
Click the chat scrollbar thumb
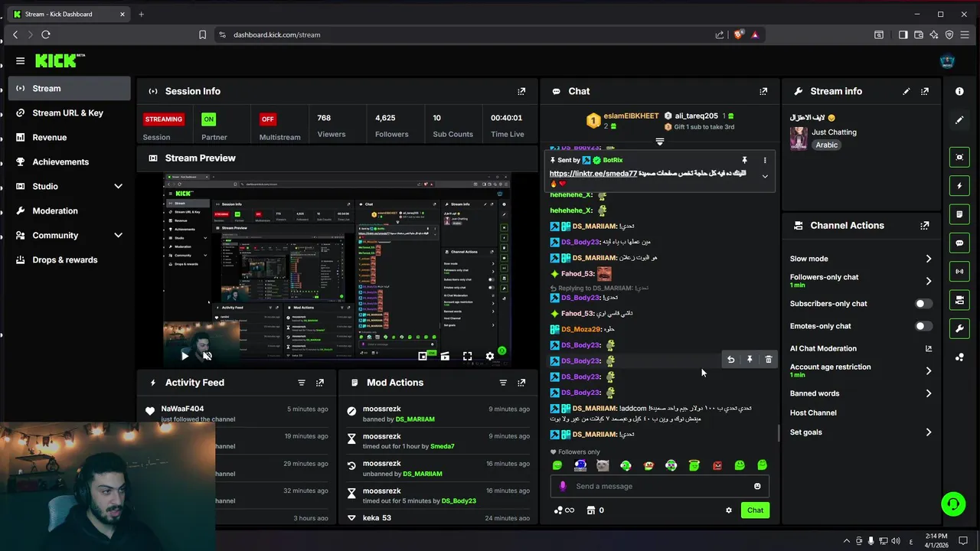click(x=779, y=433)
